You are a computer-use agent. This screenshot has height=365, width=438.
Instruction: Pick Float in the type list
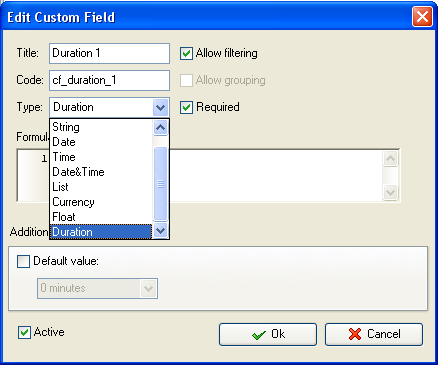101,217
